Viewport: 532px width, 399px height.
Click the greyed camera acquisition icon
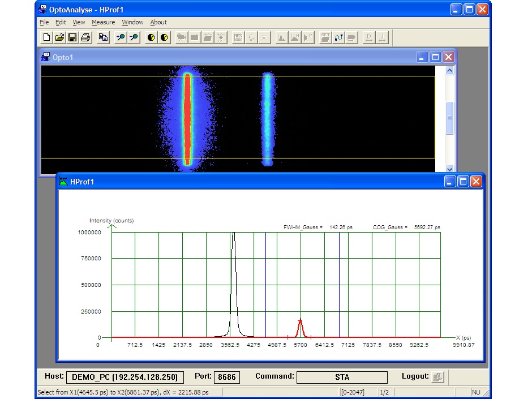coord(182,37)
